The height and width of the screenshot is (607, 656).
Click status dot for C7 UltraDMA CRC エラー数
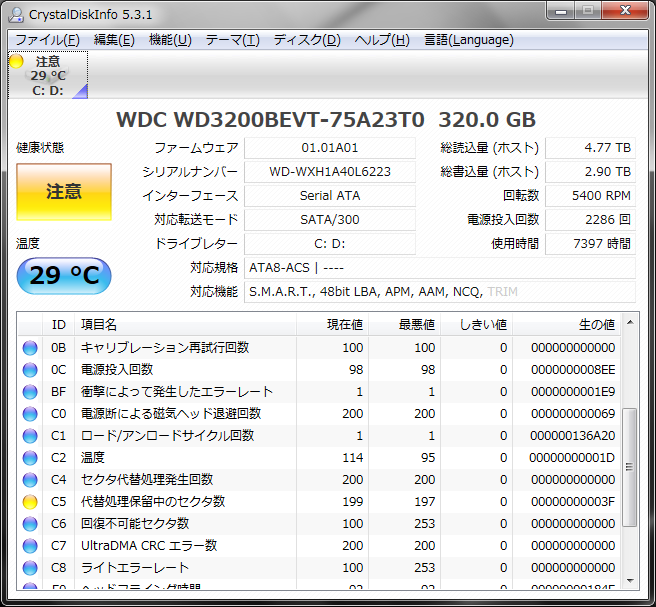[x=30, y=546]
